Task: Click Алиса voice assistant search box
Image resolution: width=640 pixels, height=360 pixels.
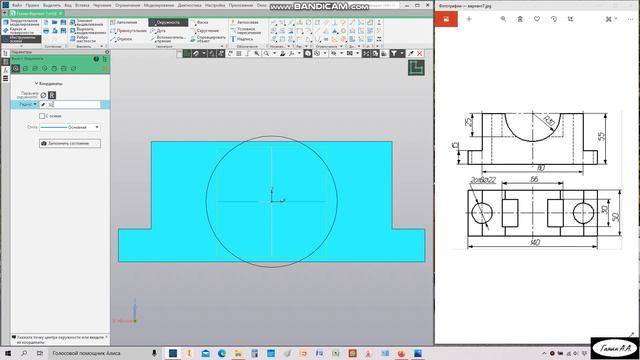Action: pos(104,353)
